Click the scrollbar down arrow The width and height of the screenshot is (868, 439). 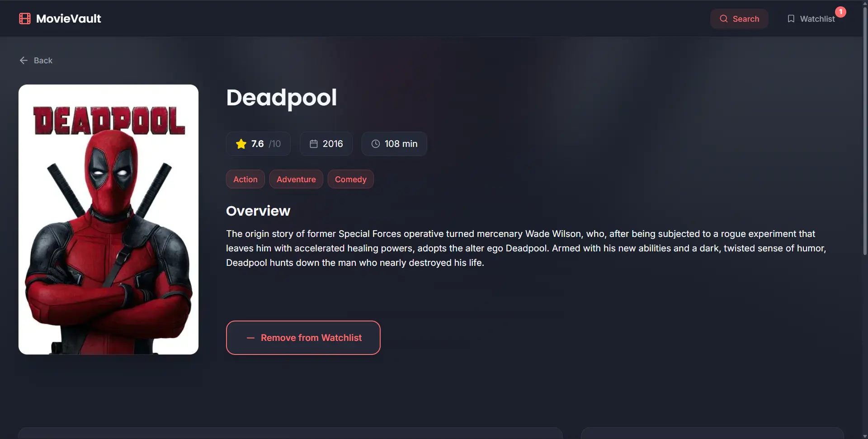(x=864, y=435)
